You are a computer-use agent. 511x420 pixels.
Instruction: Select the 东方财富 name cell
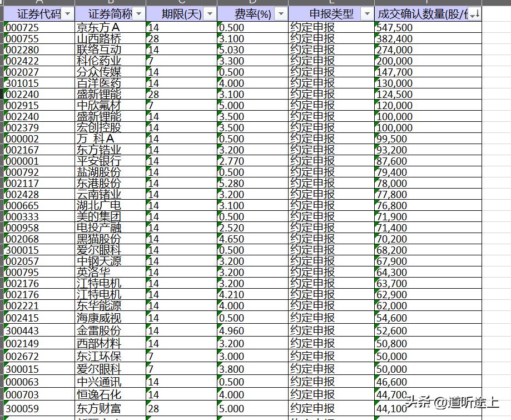click(110, 408)
